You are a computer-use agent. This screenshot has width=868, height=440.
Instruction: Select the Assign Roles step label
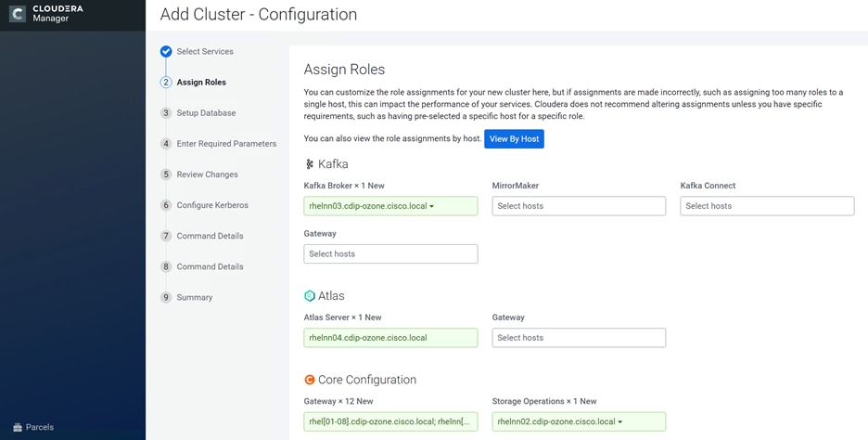201,82
